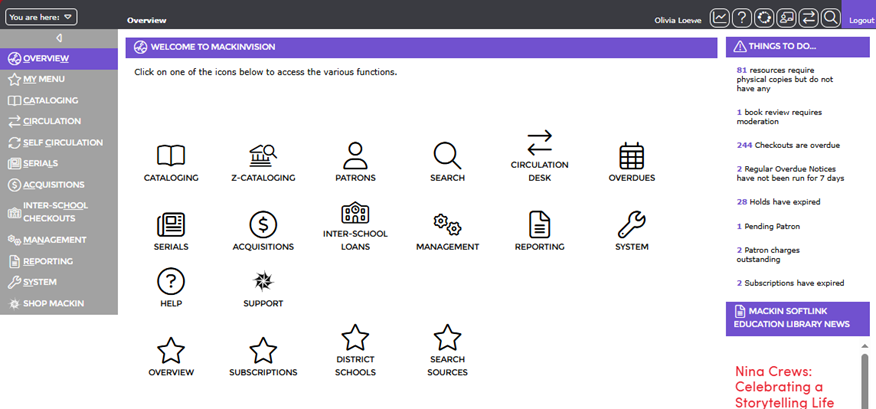Viewport: 876px width, 409px height.
Task: Open the Support compass icon
Action: tap(263, 282)
